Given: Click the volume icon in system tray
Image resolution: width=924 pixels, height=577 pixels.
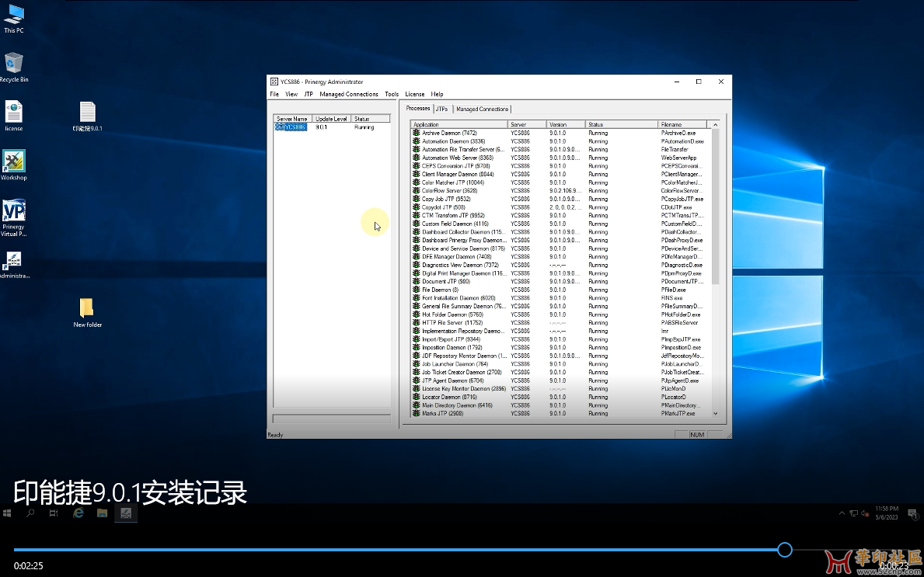Looking at the screenshot, I should pos(864,513).
